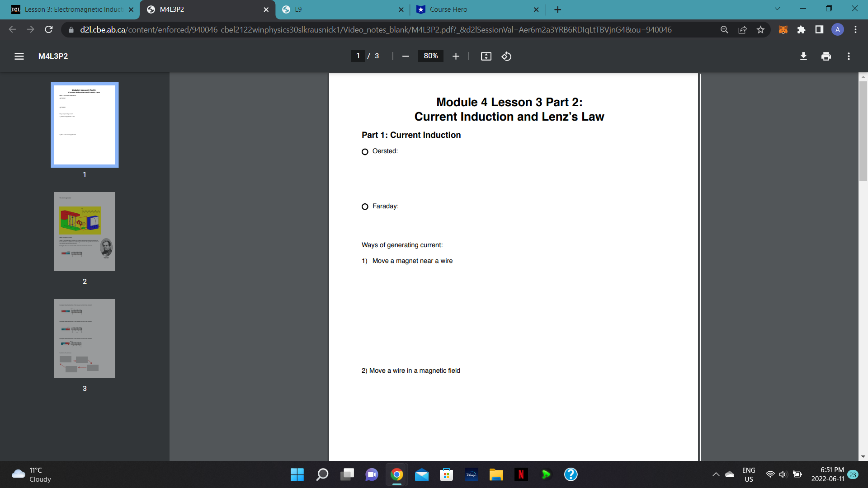Select the page 2 thumbnail

coord(85,231)
